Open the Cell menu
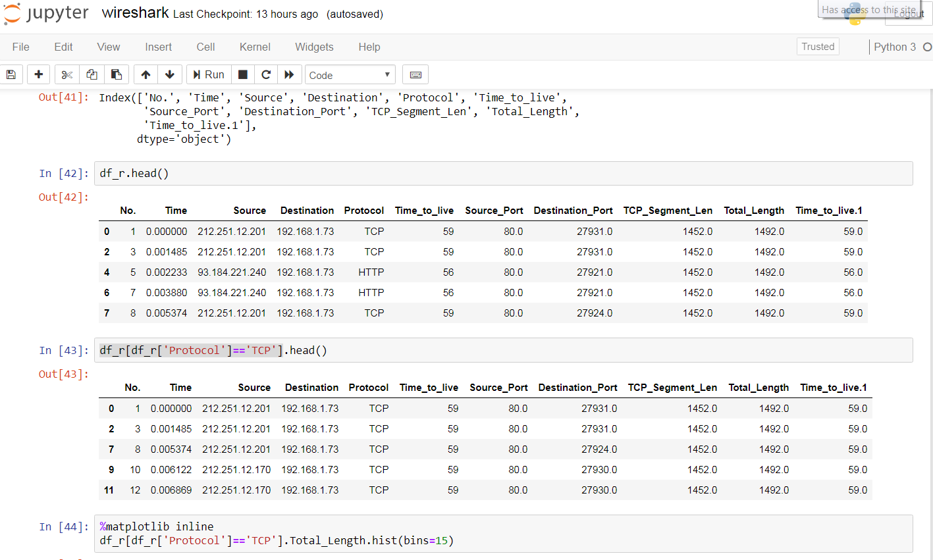 click(205, 47)
